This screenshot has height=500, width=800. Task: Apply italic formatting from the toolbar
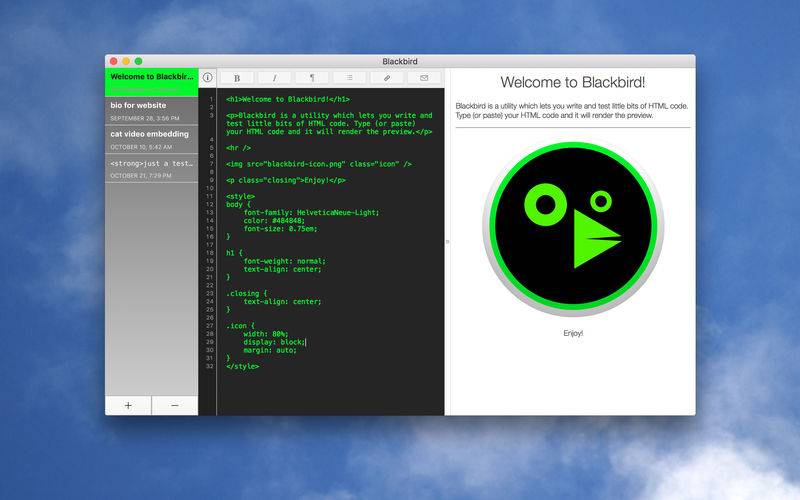(x=274, y=78)
